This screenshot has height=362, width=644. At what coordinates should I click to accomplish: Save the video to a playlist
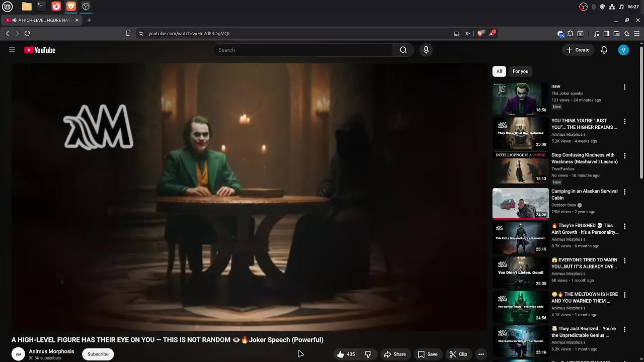point(427,354)
